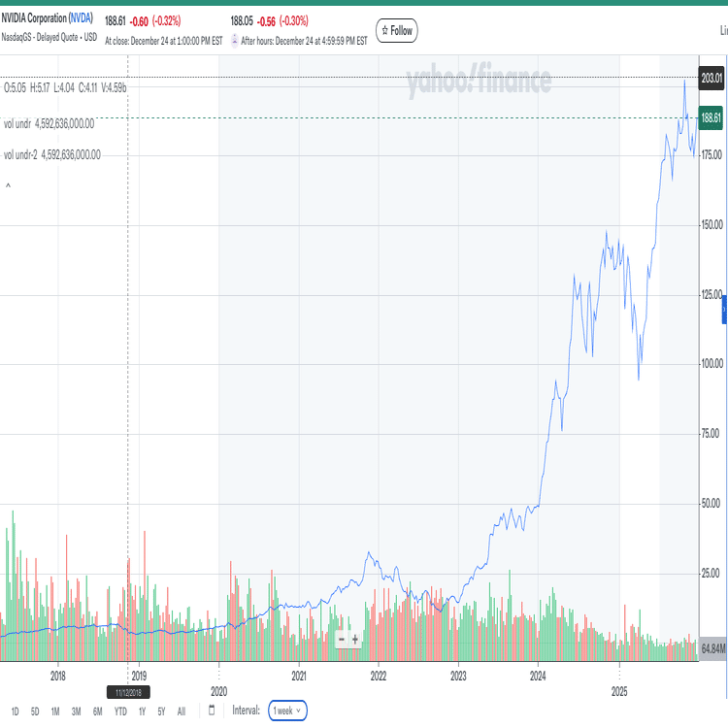Select the 3M range

click(76, 711)
